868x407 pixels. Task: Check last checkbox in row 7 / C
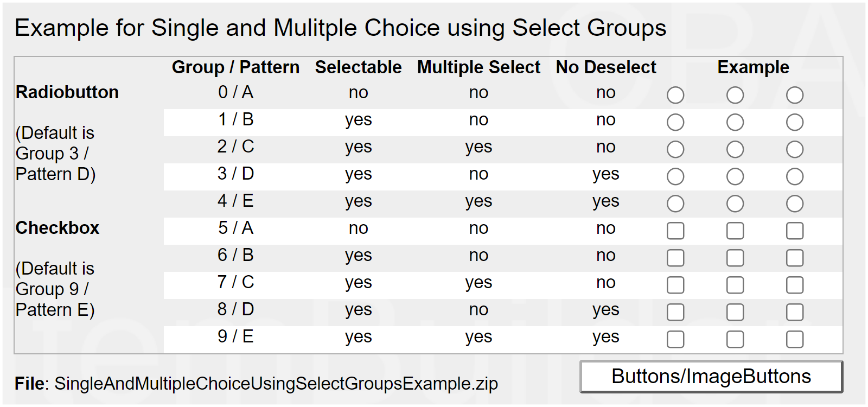[x=795, y=285]
